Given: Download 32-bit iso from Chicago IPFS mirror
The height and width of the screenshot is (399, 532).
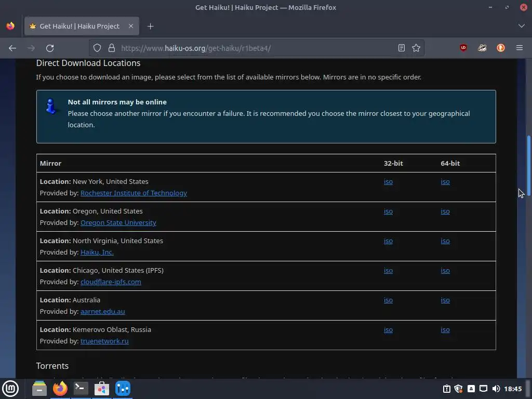Looking at the screenshot, I should pos(388,270).
